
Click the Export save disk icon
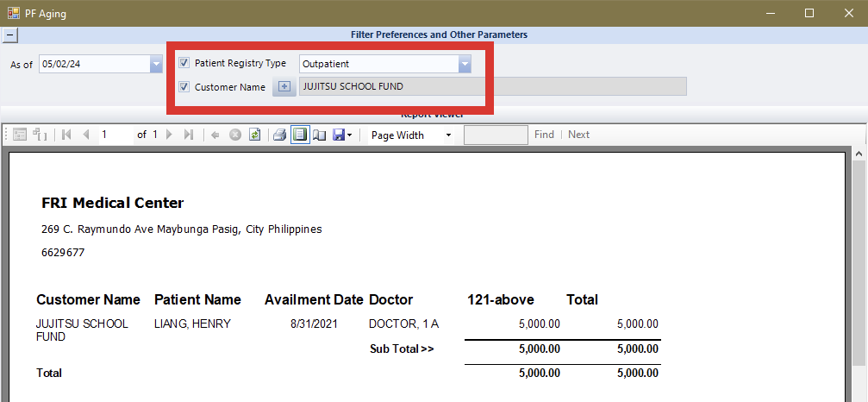coord(338,135)
